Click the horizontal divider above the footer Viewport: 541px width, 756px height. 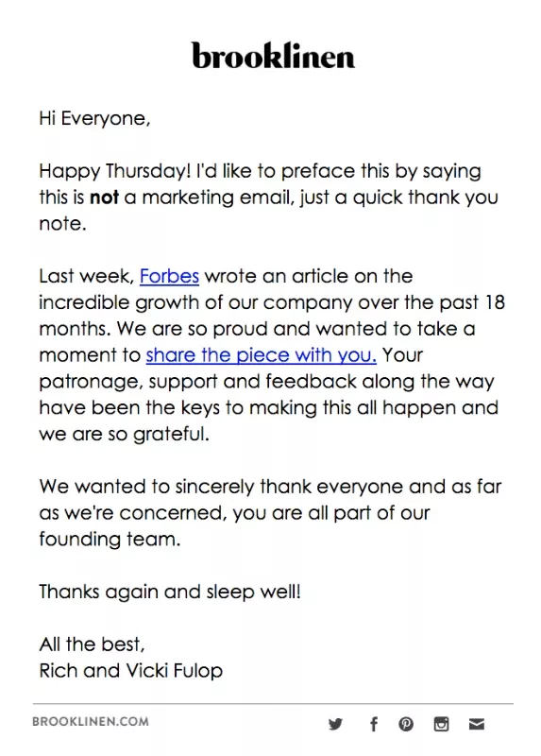pos(273,704)
